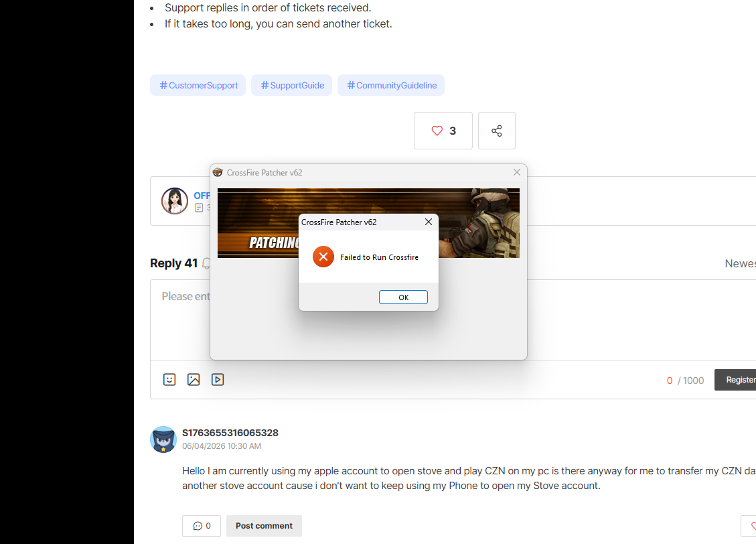Attach an image to the reply
Screen dimensions: 756x544
coord(194,380)
